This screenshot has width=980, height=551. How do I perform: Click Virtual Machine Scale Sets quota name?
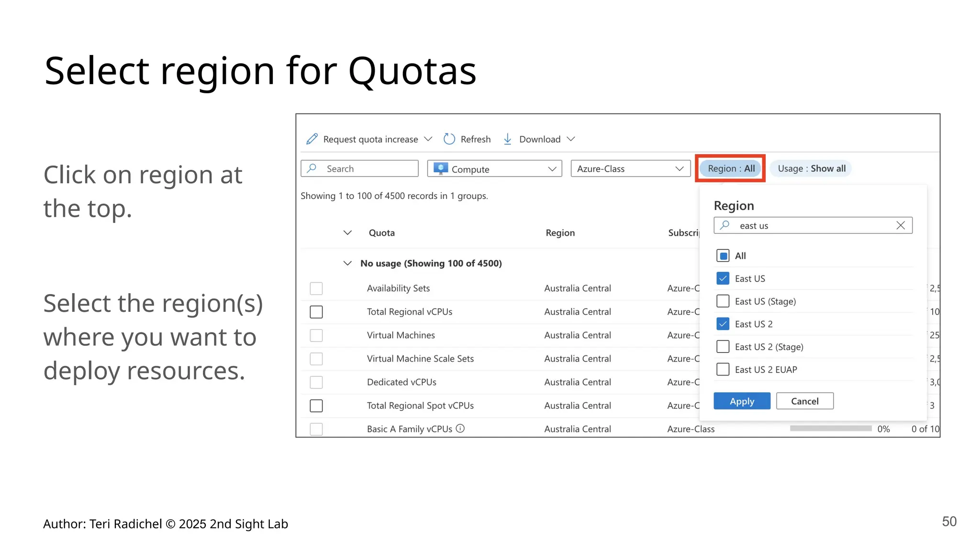pos(420,359)
